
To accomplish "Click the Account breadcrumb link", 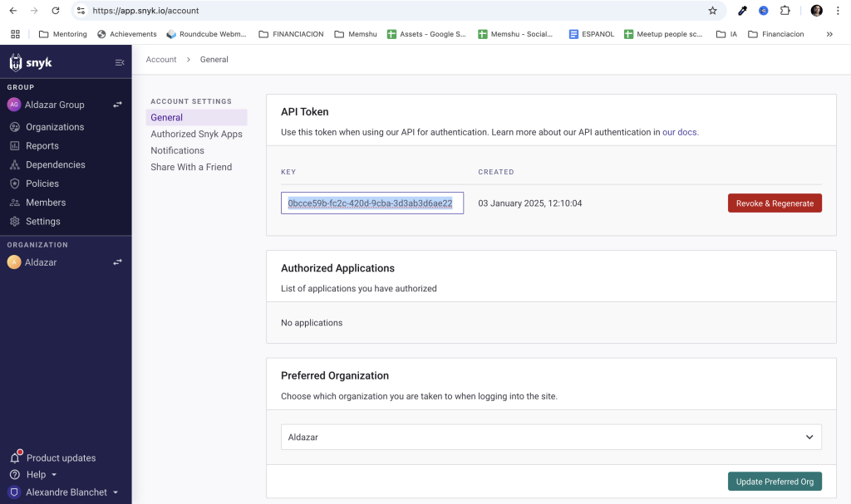I will pos(161,59).
